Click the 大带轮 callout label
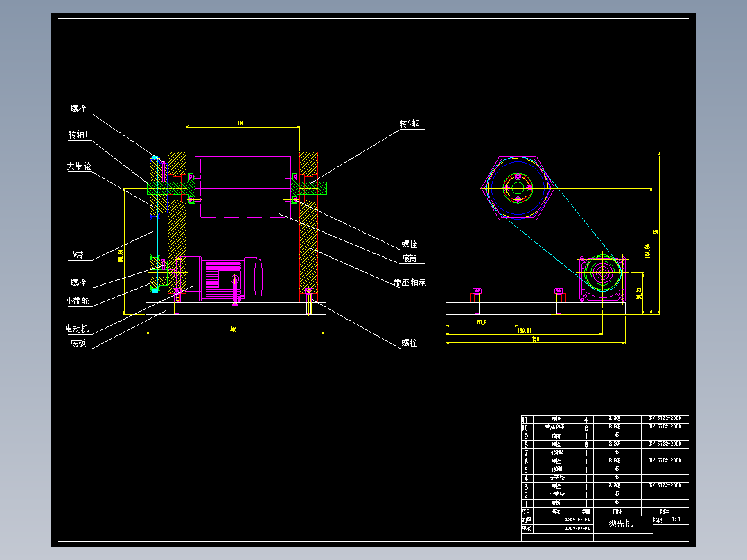747x560 pixels. click(79, 166)
